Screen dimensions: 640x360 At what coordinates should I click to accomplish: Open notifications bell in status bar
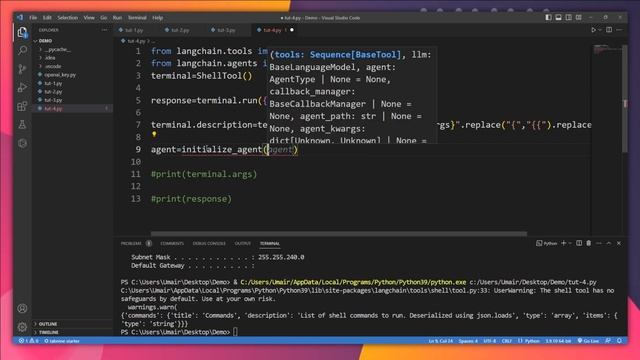[x=619, y=340]
